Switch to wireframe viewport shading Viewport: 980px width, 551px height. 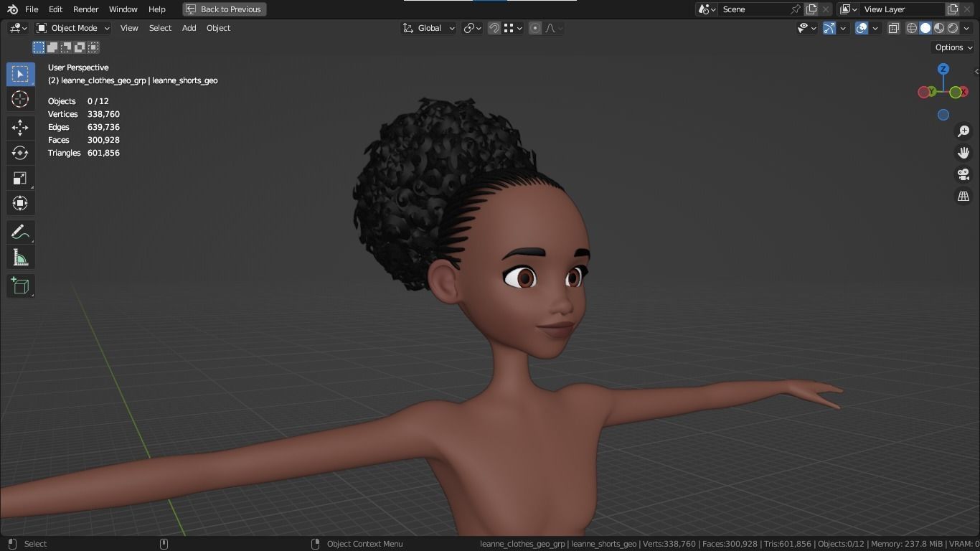tap(912, 28)
